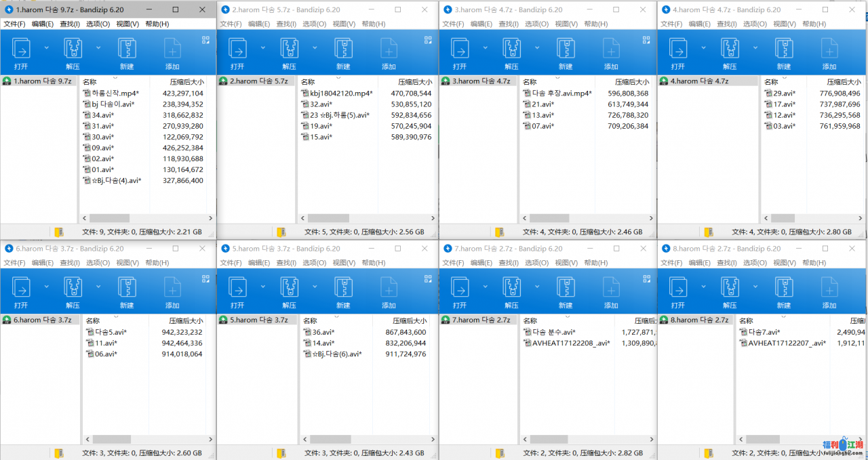
Task: Open 选项(O) menu in 3.harom window
Action: click(x=536, y=24)
